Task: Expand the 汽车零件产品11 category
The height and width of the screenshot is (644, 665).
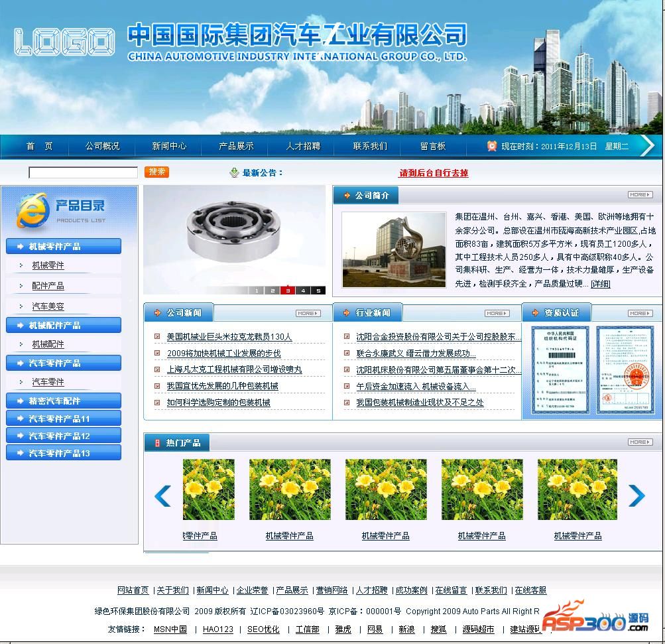Action: tap(64, 419)
